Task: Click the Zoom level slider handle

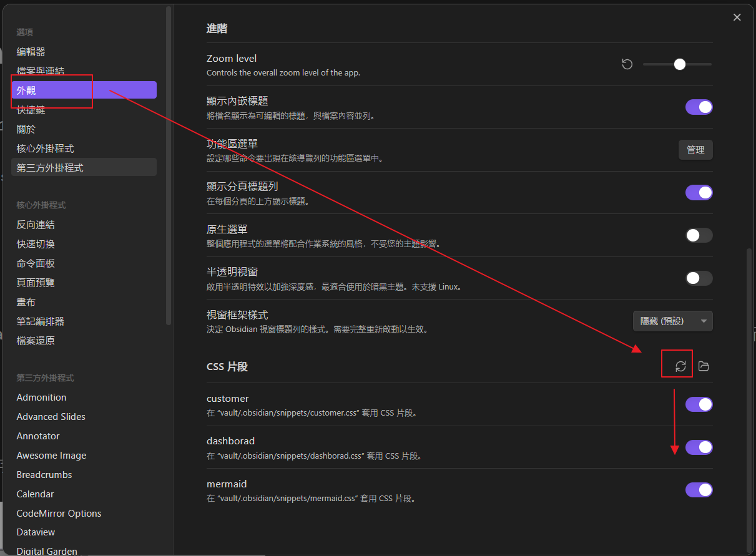Action: tap(680, 64)
